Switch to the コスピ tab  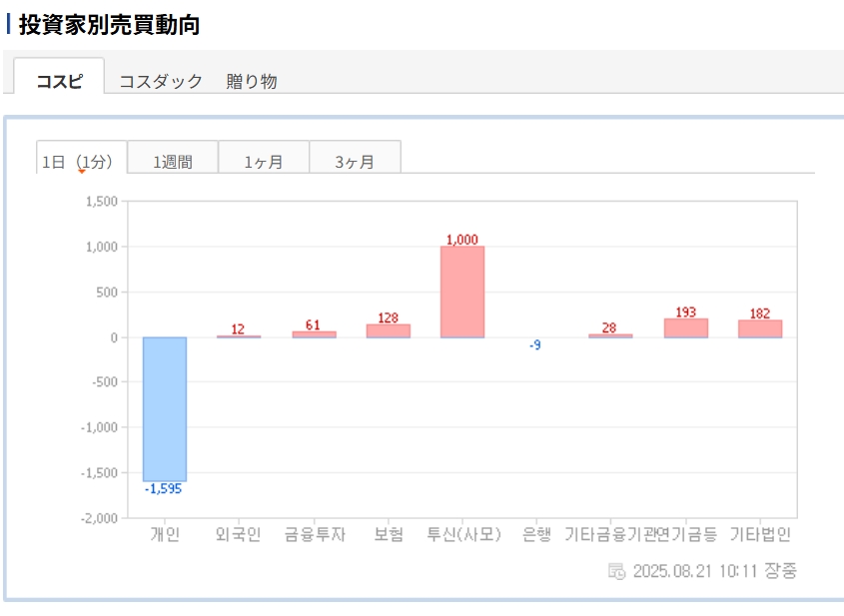tap(59, 82)
